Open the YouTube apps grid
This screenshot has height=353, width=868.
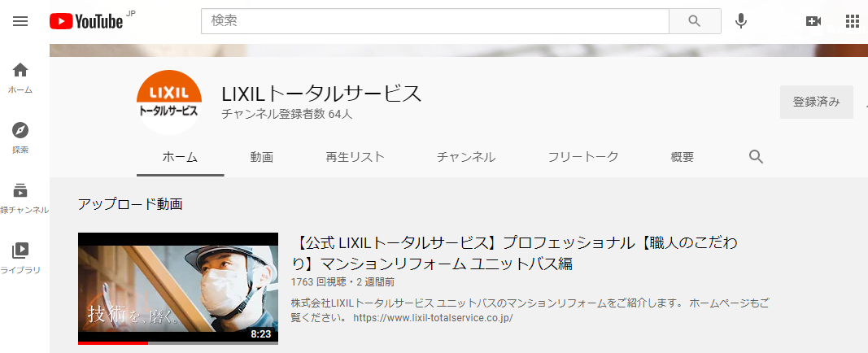pyautogui.click(x=852, y=21)
